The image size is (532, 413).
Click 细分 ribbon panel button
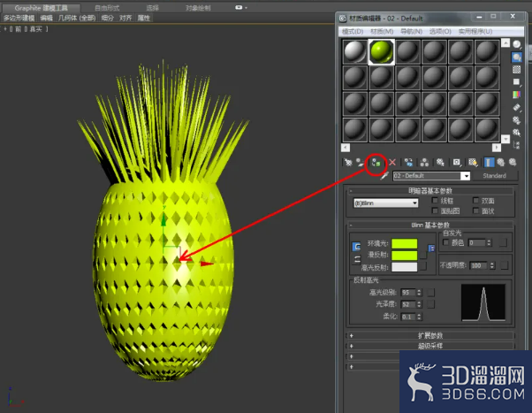pyautogui.click(x=107, y=18)
